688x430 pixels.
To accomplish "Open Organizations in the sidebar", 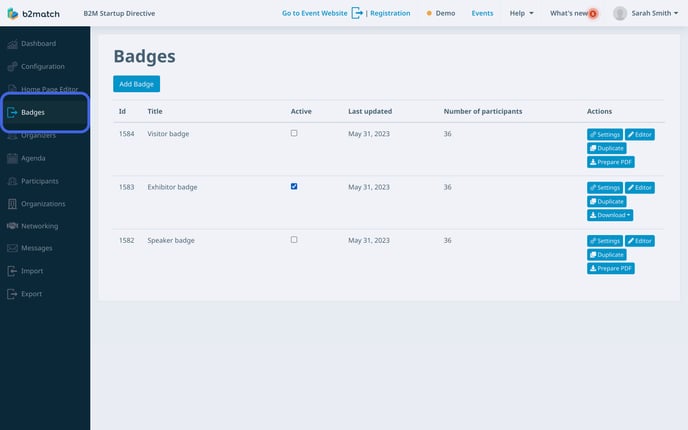I will 43,204.
